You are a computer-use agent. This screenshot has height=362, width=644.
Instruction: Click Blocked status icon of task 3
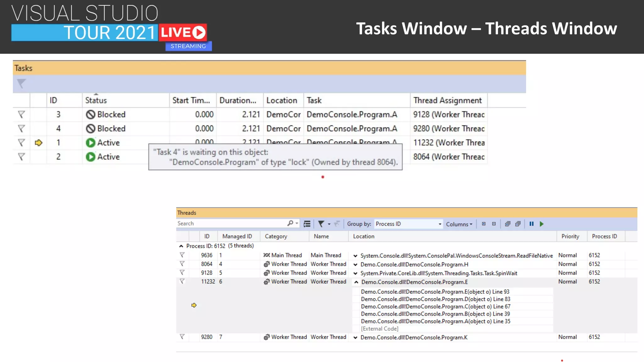[91, 115]
